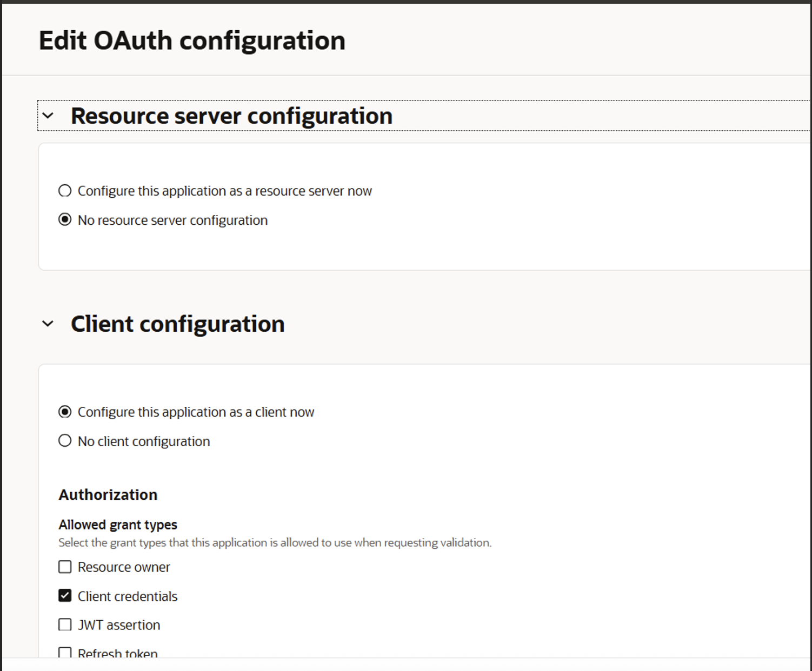Click the grant types helper description text
The width and height of the screenshot is (812, 671).
point(275,542)
